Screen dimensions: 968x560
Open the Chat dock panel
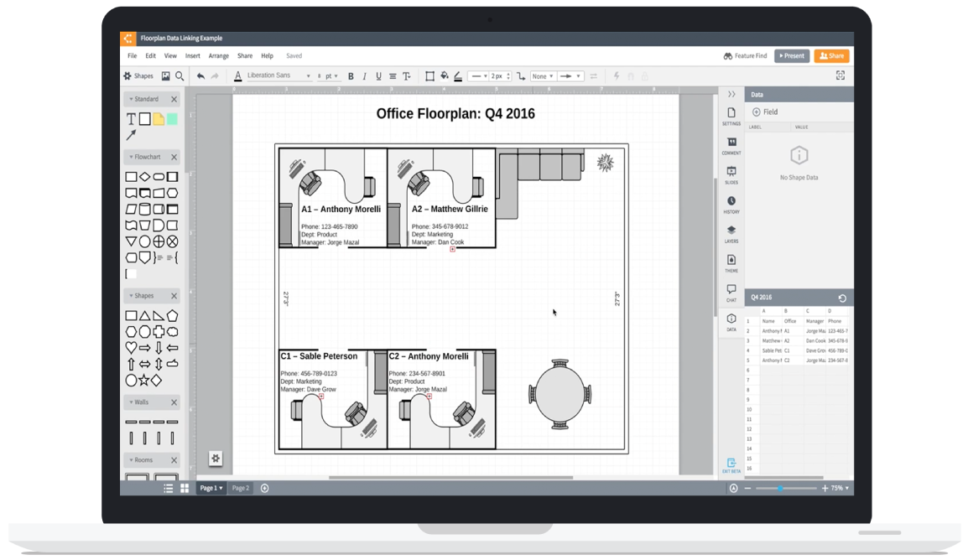(731, 293)
